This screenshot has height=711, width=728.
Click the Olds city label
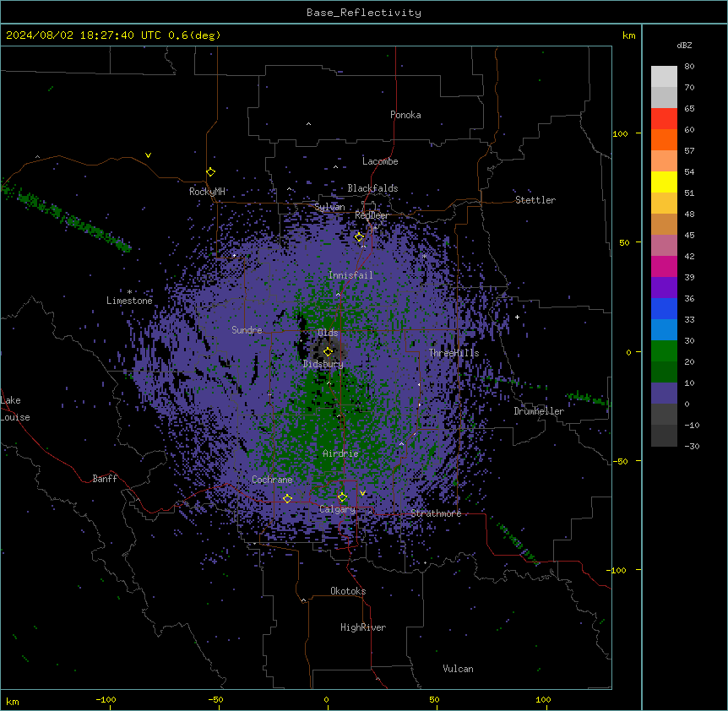click(x=328, y=333)
